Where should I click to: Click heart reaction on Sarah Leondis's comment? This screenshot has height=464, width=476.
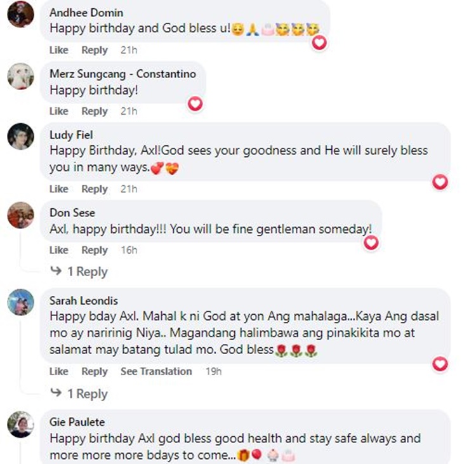(440, 364)
